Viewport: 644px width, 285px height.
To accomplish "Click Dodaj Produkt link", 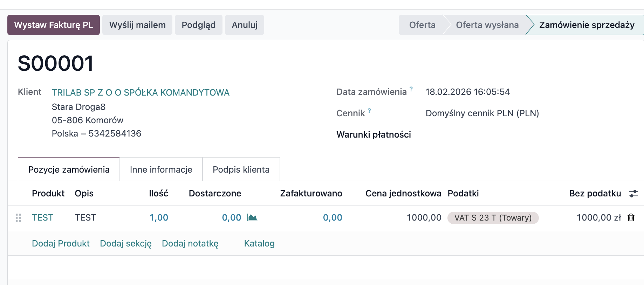I will point(61,243).
